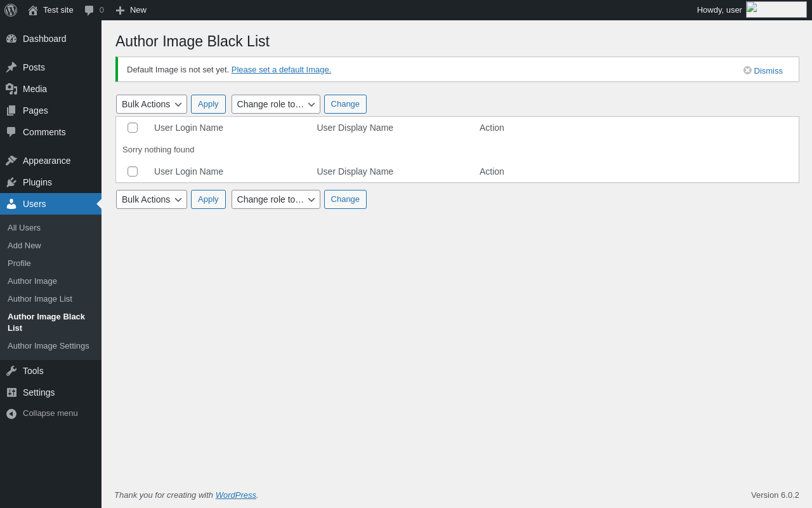Image resolution: width=812 pixels, height=508 pixels.
Task: Click Sorry nothing found message
Action: point(159,150)
